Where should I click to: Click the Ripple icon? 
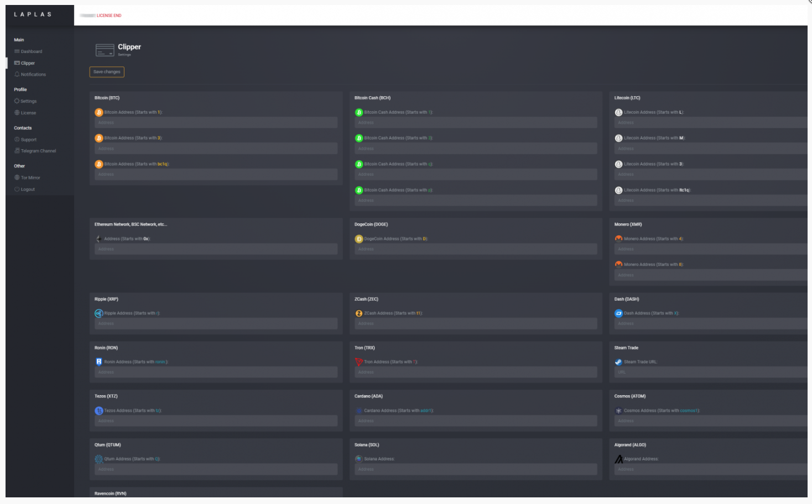click(99, 313)
